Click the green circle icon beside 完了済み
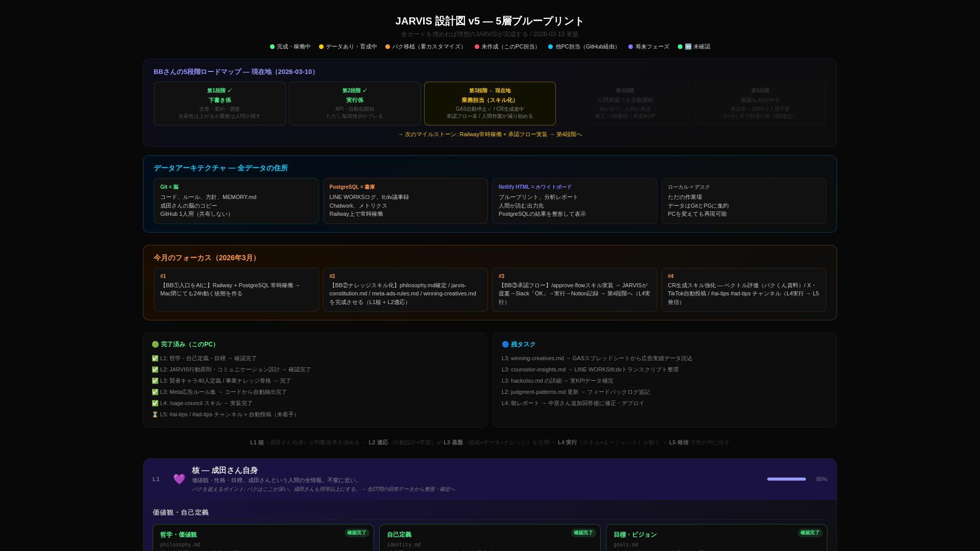The width and height of the screenshot is (980, 551). (155, 344)
